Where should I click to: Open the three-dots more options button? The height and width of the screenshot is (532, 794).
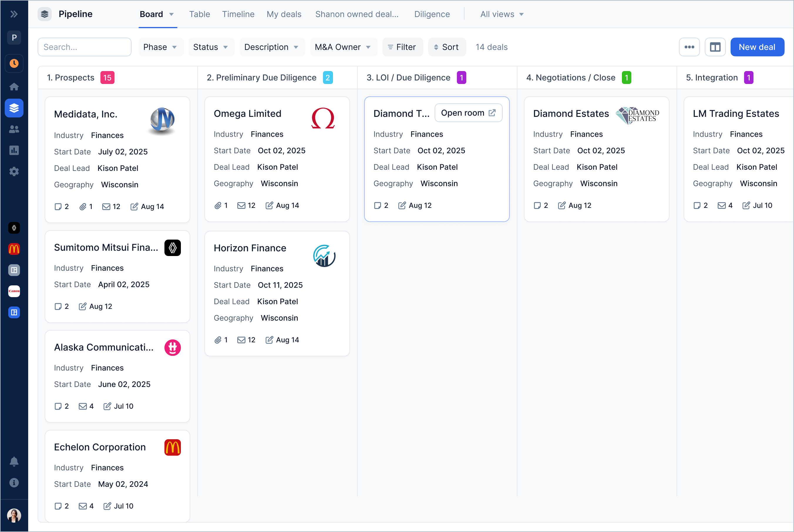689,47
